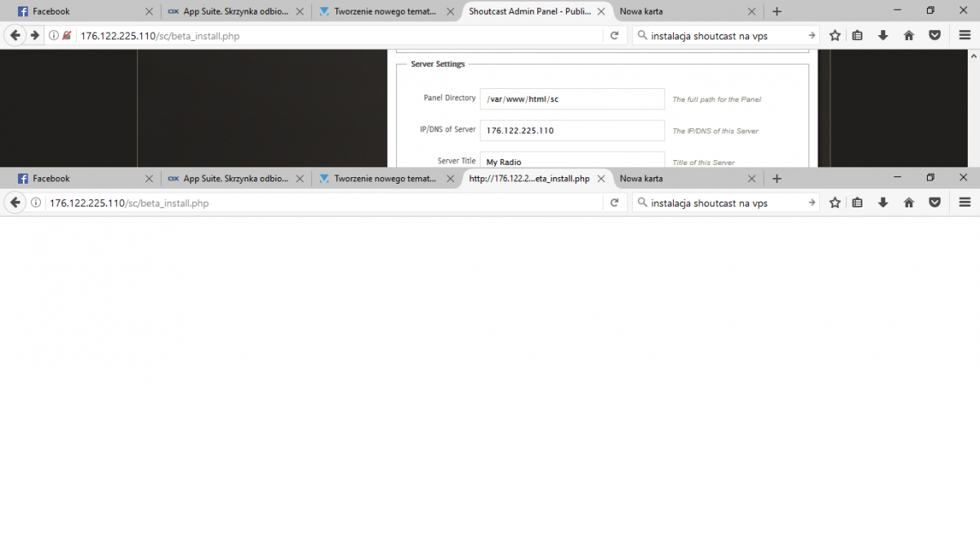Open hamburger menu in lower Firefox window

coord(964,202)
